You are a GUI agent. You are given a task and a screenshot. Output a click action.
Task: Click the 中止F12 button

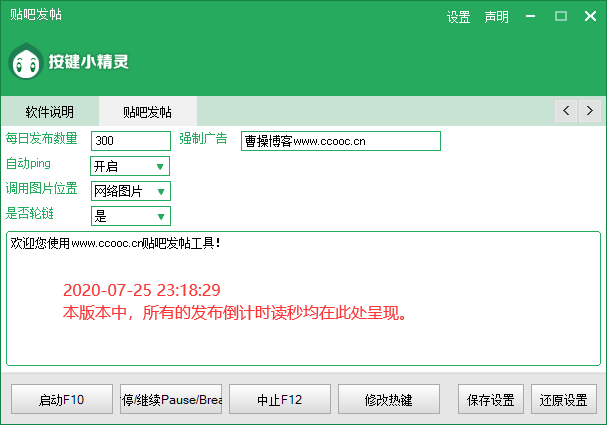pyautogui.click(x=280, y=399)
